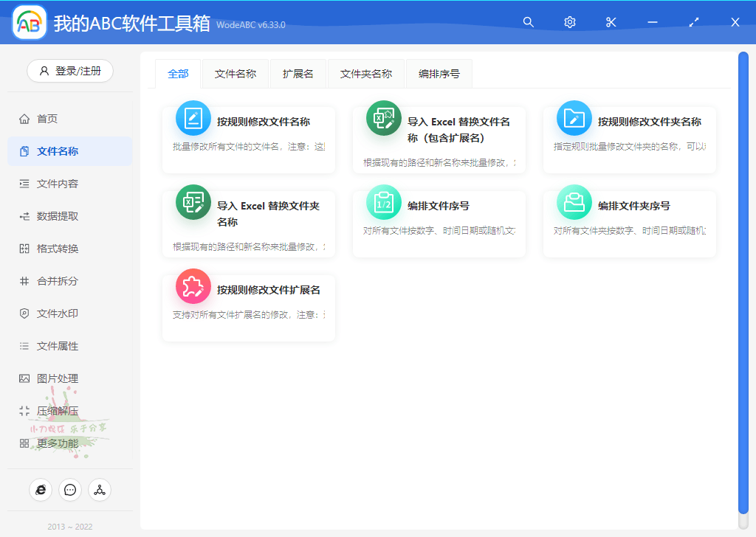Click the scissors icon in title bar
The height and width of the screenshot is (537, 756).
pyautogui.click(x=611, y=22)
